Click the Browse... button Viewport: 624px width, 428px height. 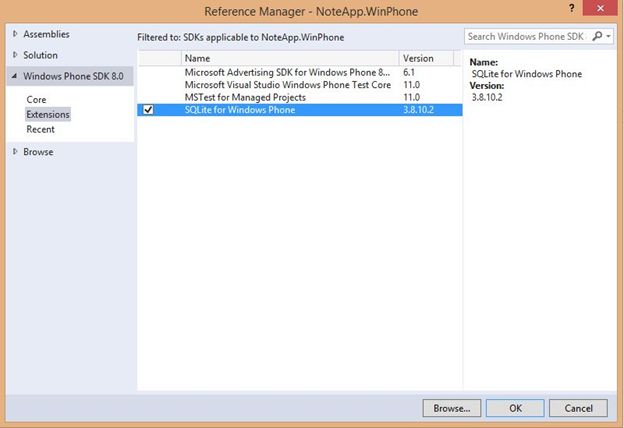(452, 408)
